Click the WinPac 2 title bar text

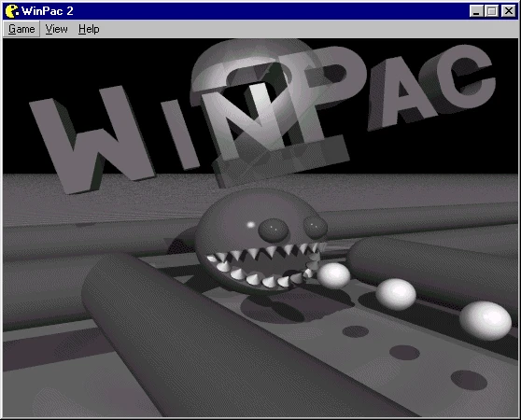pos(48,11)
